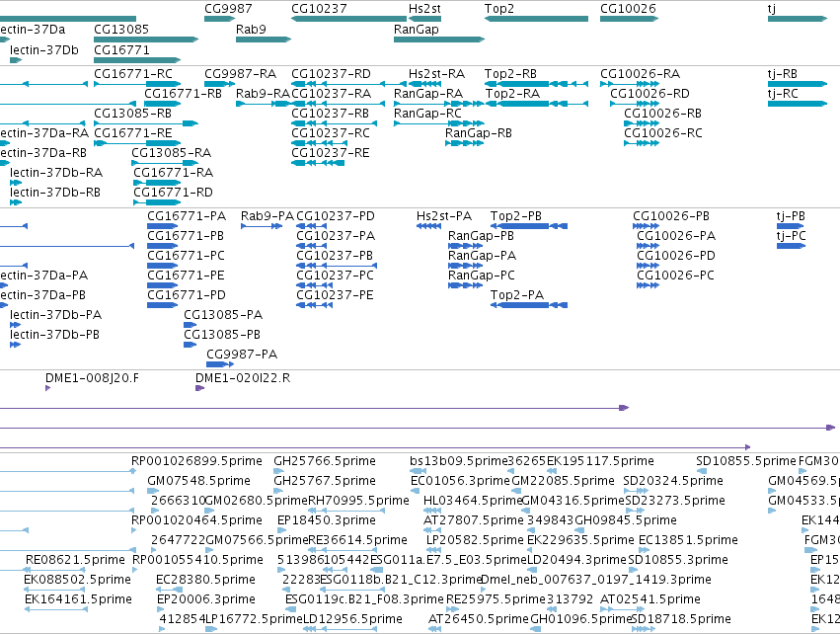Select transcript CG16771-RE
Screen dimensions: 840x634
tap(133, 133)
